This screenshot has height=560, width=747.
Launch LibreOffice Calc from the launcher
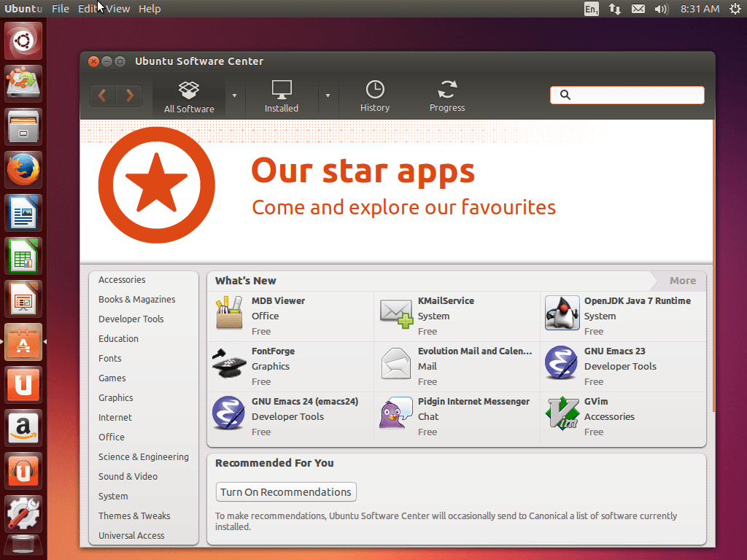[23, 256]
